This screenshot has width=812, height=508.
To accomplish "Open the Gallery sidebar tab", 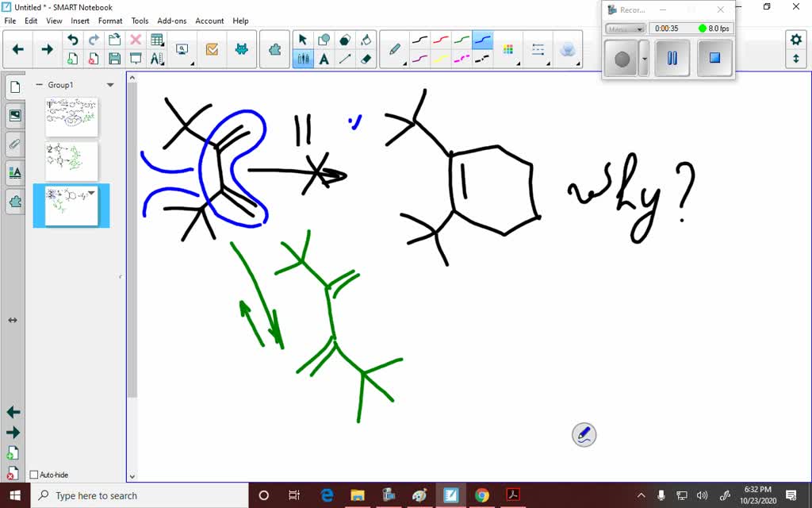I will click(x=15, y=114).
